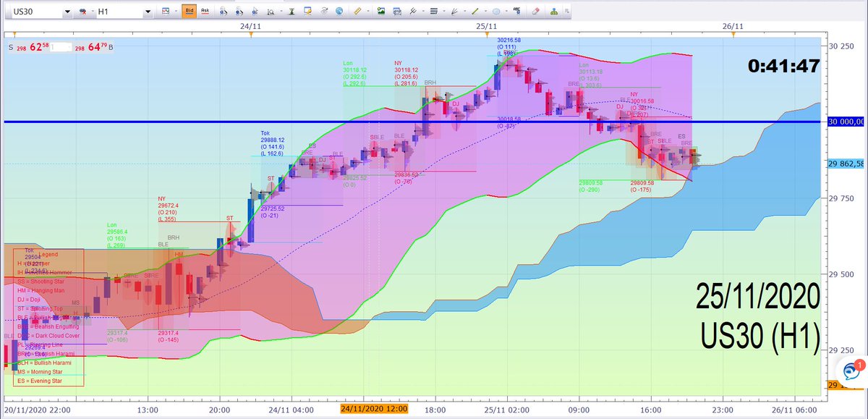868x419 pixels.
Task: Click the globe icon in the toolbar
Action: pyautogui.click(x=339, y=12)
